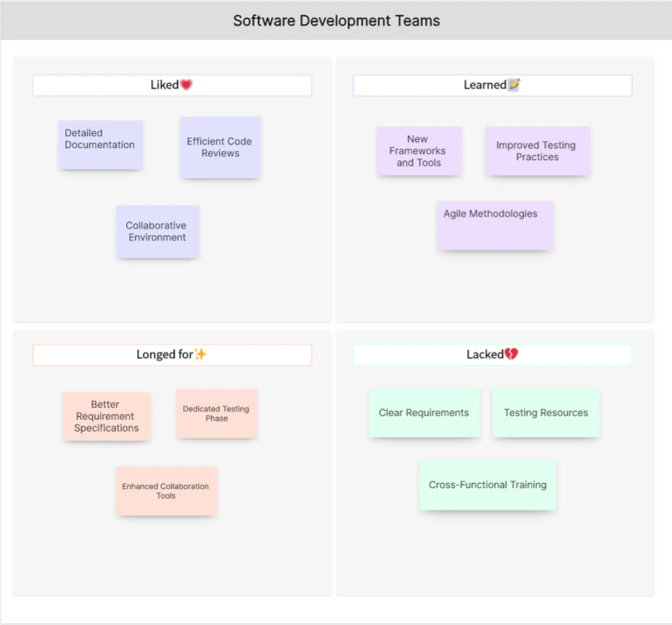The image size is (672, 625).
Task: Select the 'Software Development Teams' title
Action: click(x=336, y=20)
